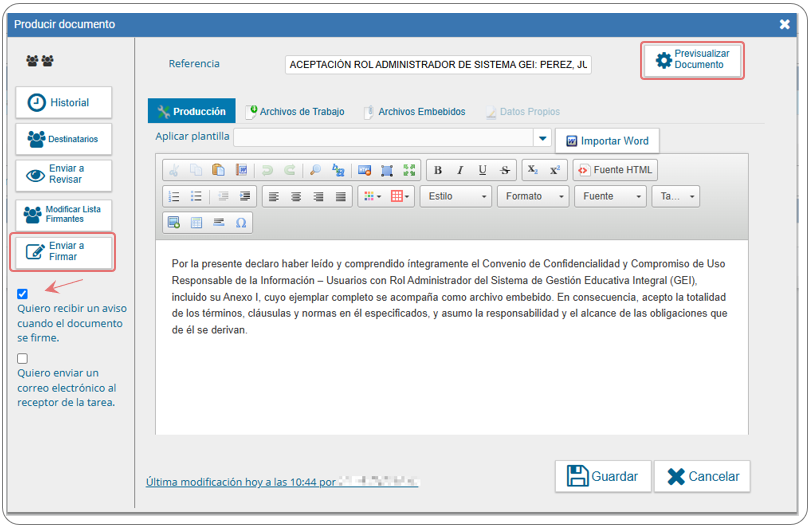Open background color grid dropdown
Image resolution: width=811 pixels, height=529 pixels.
click(x=400, y=197)
